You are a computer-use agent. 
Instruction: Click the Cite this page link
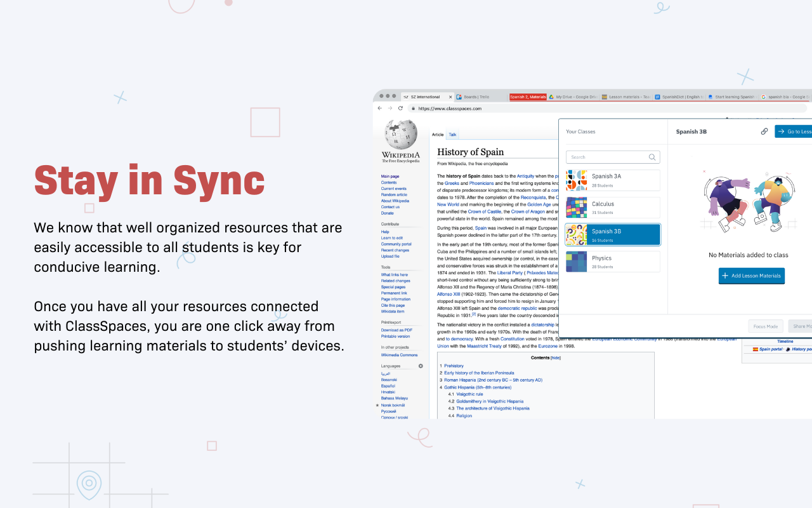tap(393, 305)
